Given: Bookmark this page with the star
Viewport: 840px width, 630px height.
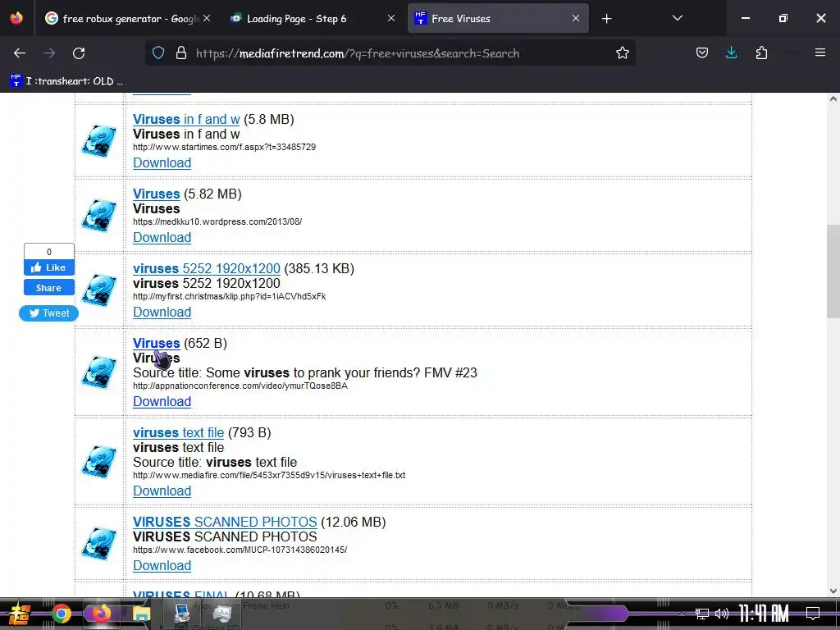Looking at the screenshot, I should pyautogui.click(x=622, y=53).
